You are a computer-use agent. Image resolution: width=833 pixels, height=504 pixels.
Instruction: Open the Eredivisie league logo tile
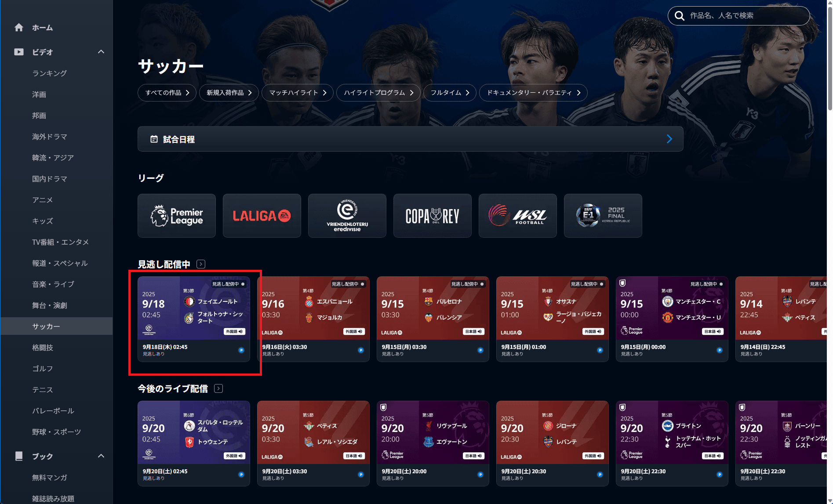pos(347,216)
